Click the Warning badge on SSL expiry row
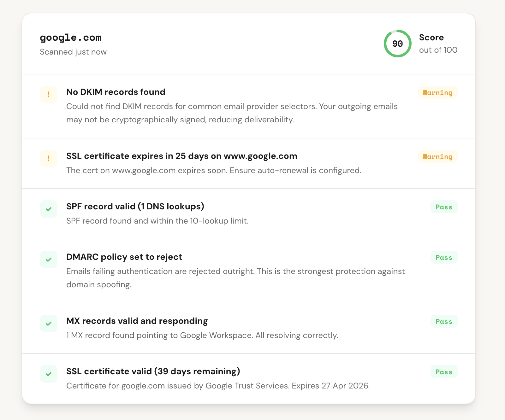 pos(438,156)
